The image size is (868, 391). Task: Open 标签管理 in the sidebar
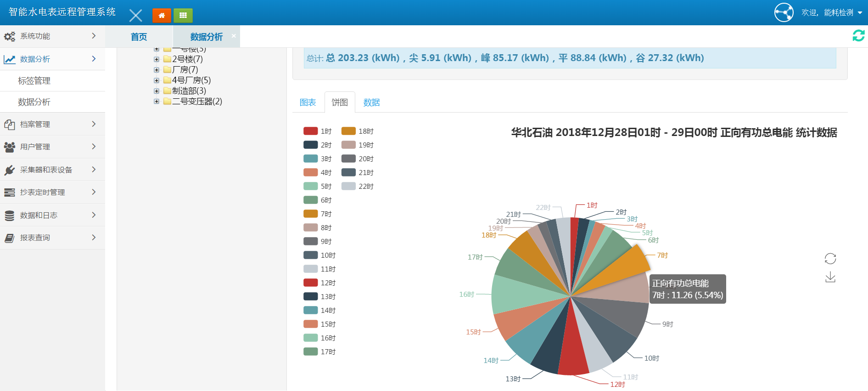pyautogui.click(x=34, y=81)
